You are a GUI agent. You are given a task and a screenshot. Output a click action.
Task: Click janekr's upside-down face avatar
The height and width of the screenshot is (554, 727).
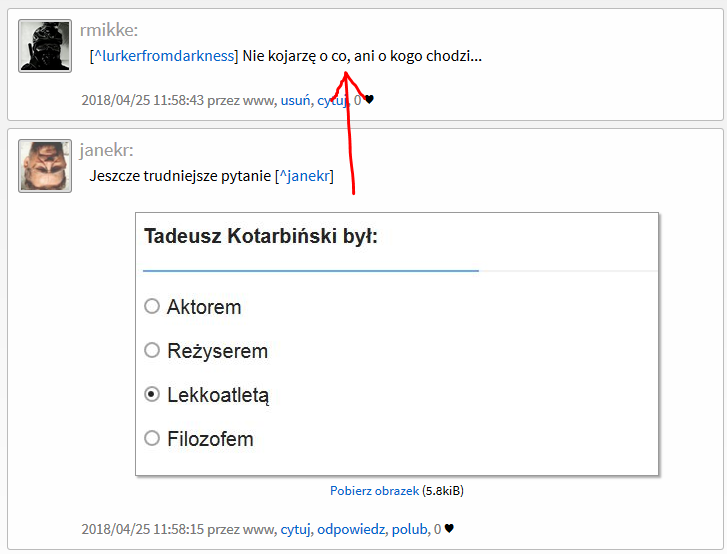point(45,166)
